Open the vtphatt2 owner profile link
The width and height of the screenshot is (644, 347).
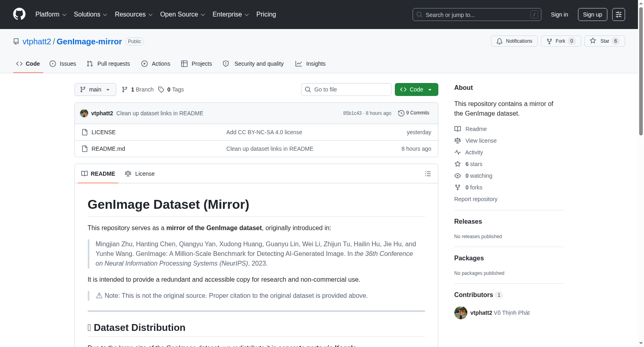(x=37, y=42)
